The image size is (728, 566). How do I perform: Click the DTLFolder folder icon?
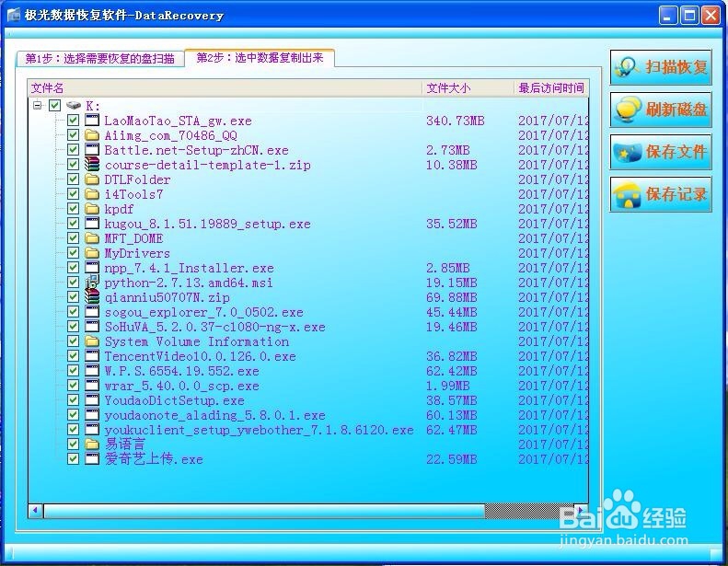click(92, 179)
